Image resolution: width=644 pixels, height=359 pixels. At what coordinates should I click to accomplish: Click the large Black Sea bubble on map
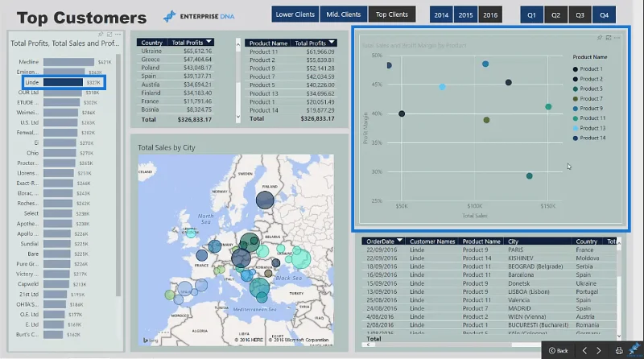coord(301,258)
